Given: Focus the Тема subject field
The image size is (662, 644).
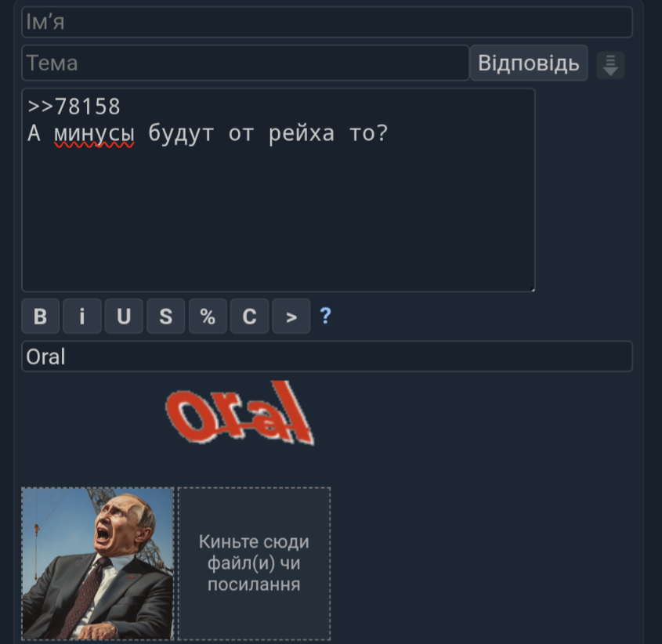Looking at the screenshot, I should tap(245, 63).
